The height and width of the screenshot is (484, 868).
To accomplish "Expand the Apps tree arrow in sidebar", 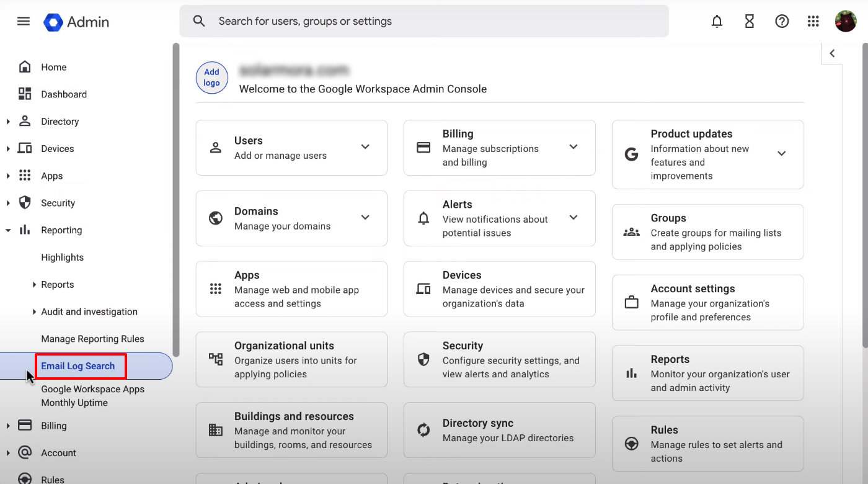I will click(x=8, y=176).
